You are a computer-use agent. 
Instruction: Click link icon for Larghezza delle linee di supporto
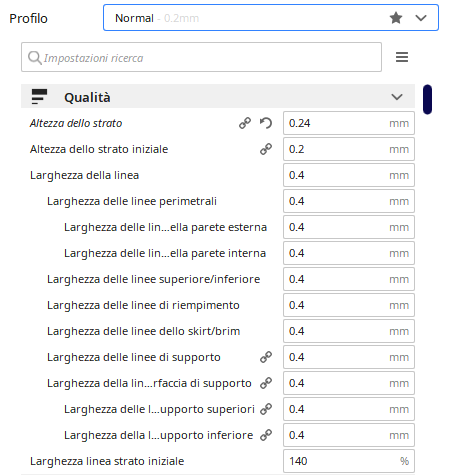[266, 357]
